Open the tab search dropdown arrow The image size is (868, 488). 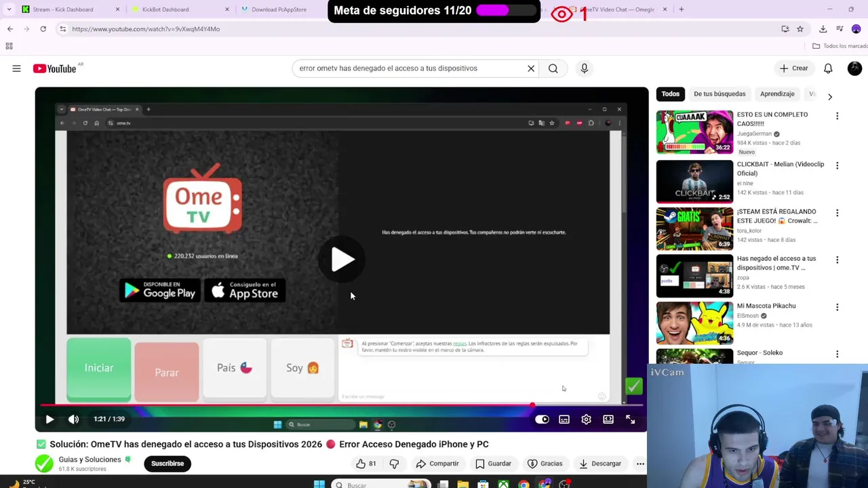(9, 9)
